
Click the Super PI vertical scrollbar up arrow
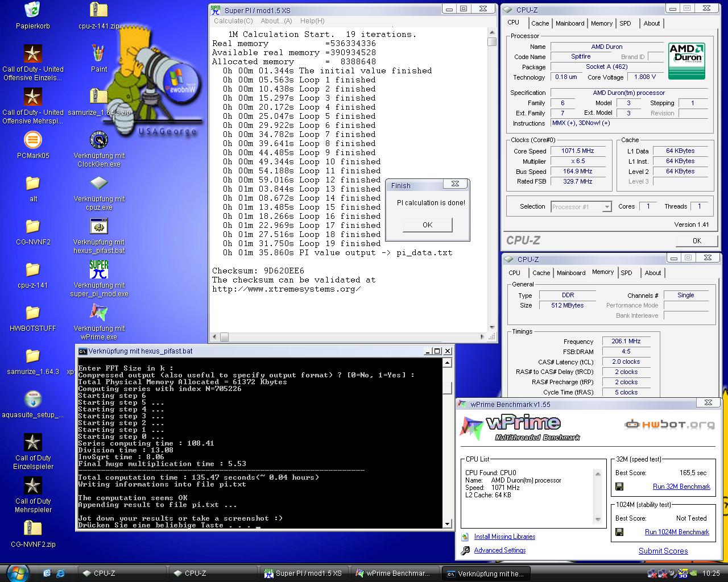pos(492,33)
